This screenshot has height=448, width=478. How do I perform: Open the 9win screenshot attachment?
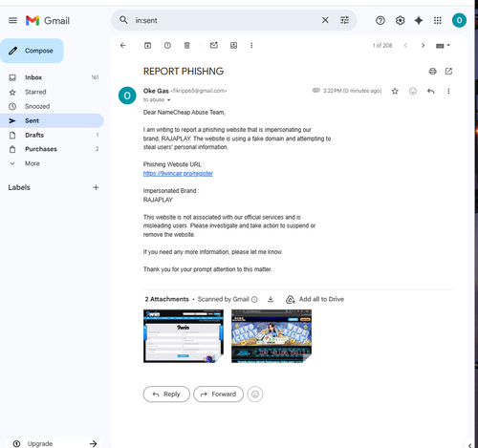coord(184,336)
